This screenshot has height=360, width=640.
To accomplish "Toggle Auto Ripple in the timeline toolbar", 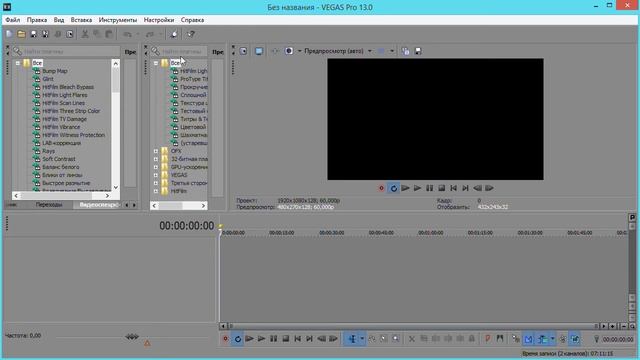I will coord(543,339).
